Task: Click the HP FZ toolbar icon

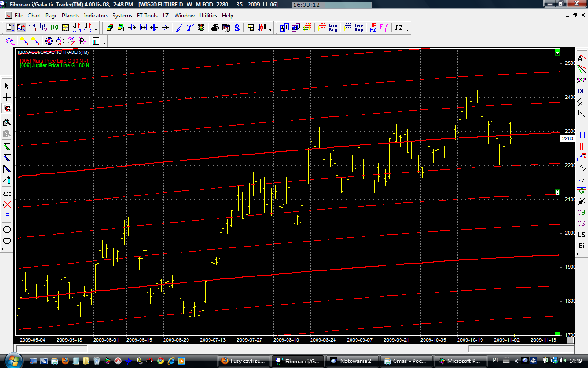Action: (373, 28)
